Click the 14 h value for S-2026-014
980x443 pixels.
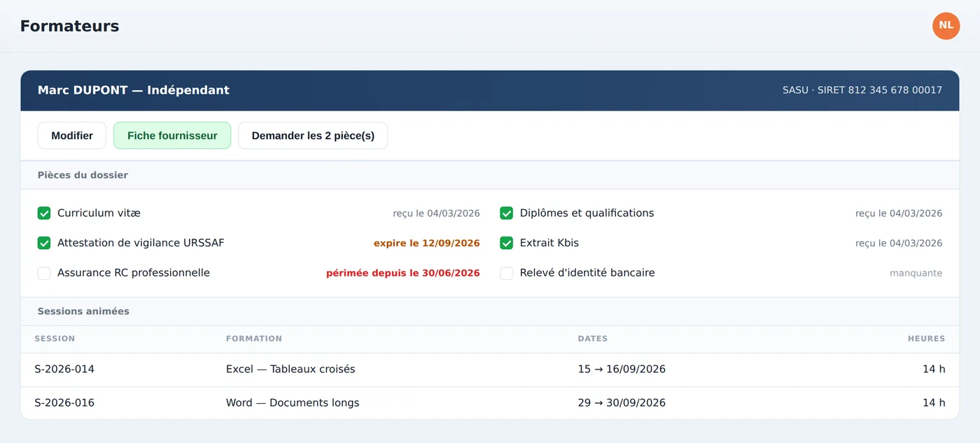(934, 369)
